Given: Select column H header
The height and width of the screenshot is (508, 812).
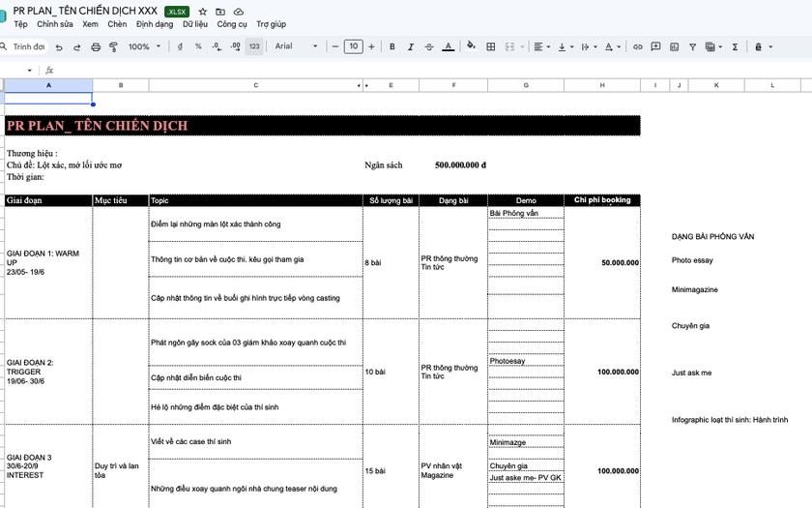Looking at the screenshot, I should (602, 85).
